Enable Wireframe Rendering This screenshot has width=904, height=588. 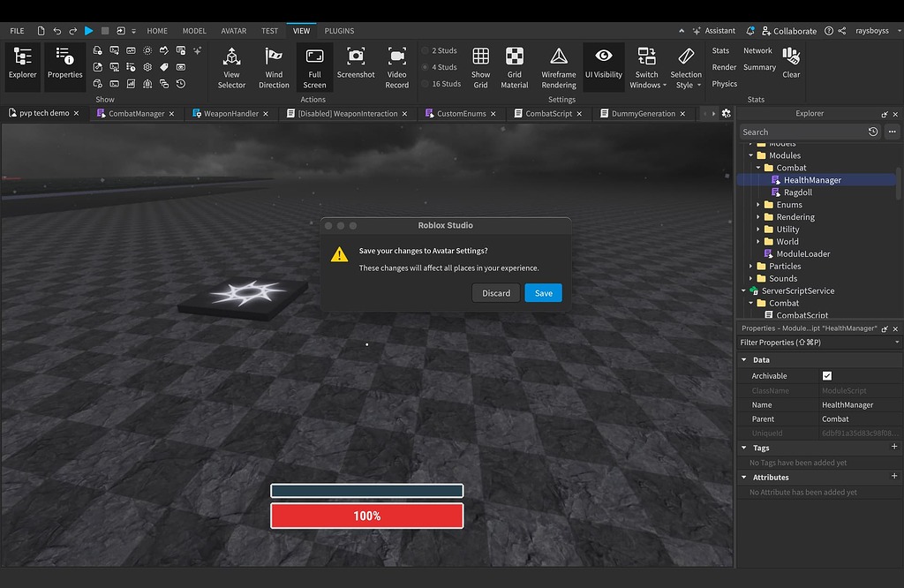[x=558, y=66]
